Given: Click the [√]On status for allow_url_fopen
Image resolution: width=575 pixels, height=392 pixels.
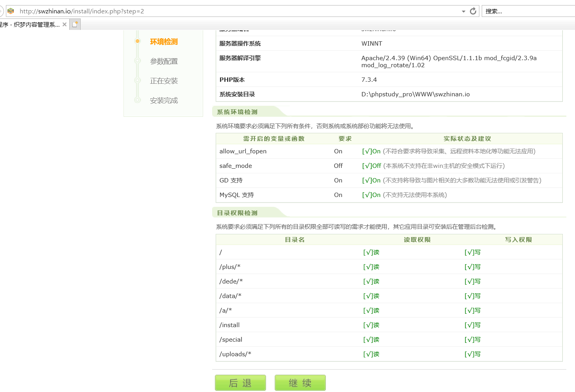Looking at the screenshot, I should tap(371, 151).
